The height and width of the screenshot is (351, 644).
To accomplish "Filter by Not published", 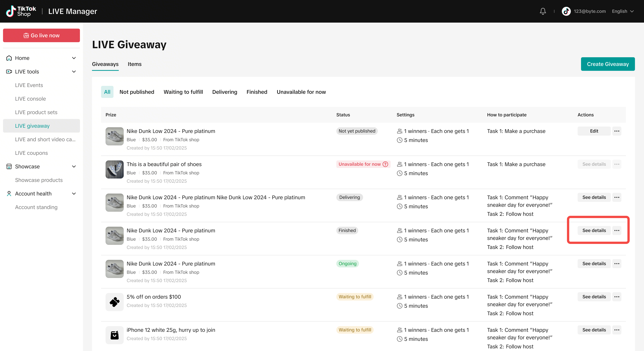I will (137, 92).
